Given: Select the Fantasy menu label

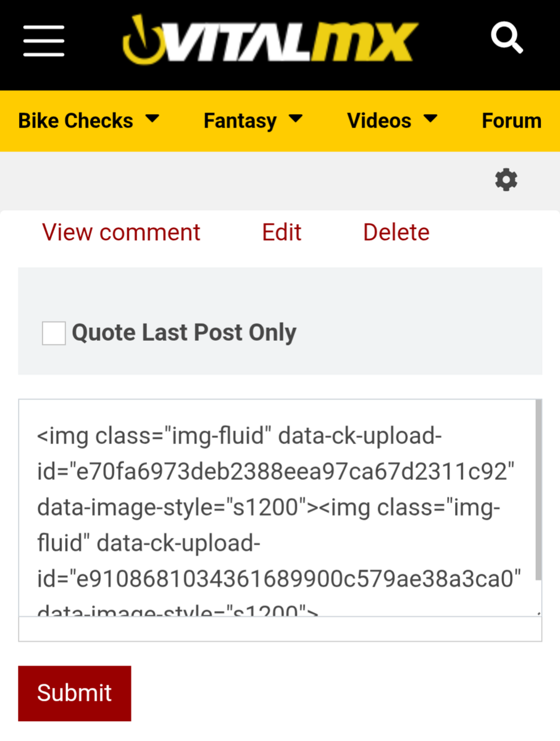Looking at the screenshot, I should [240, 121].
